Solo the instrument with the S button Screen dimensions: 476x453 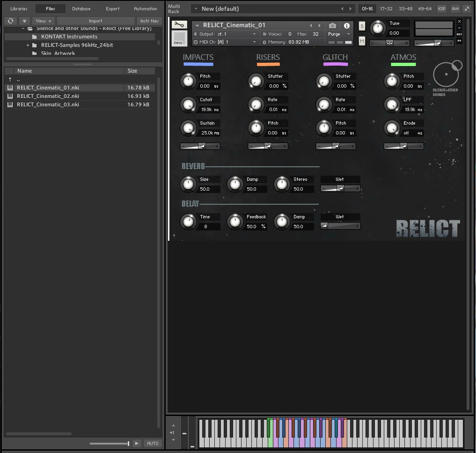(362, 26)
